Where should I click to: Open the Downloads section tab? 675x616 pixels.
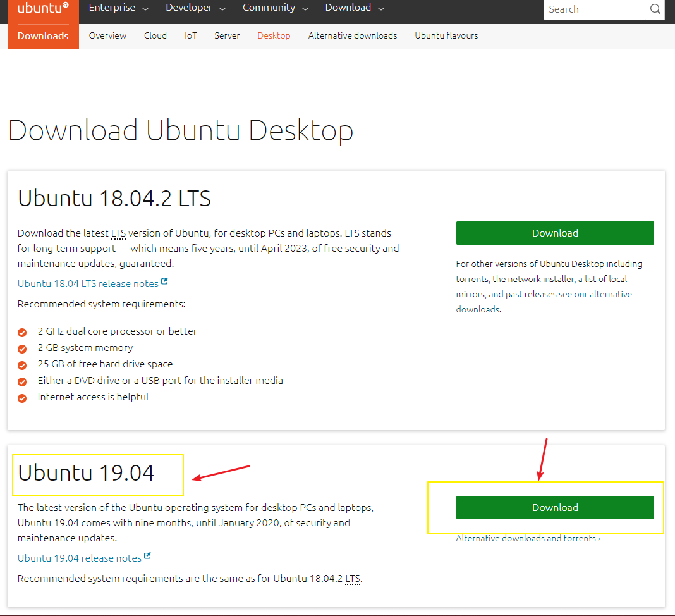[43, 36]
